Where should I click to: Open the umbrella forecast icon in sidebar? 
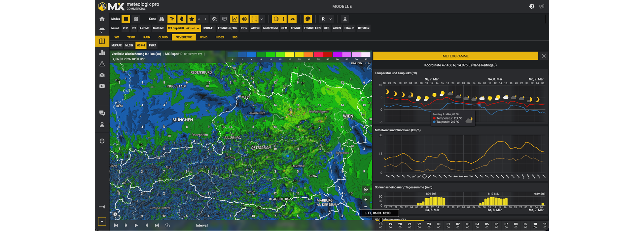pyautogui.click(x=102, y=30)
